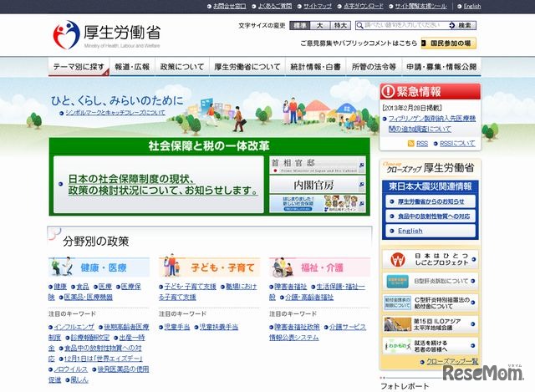This screenshot has width=535, height=392.
Task: Set text size to 特大
Action: [340, 26]
